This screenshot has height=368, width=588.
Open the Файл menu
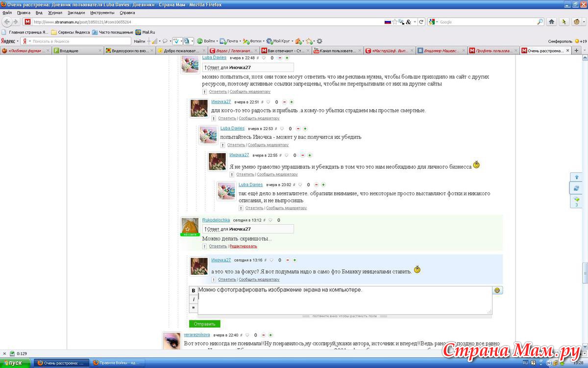(x=7, y=12)
